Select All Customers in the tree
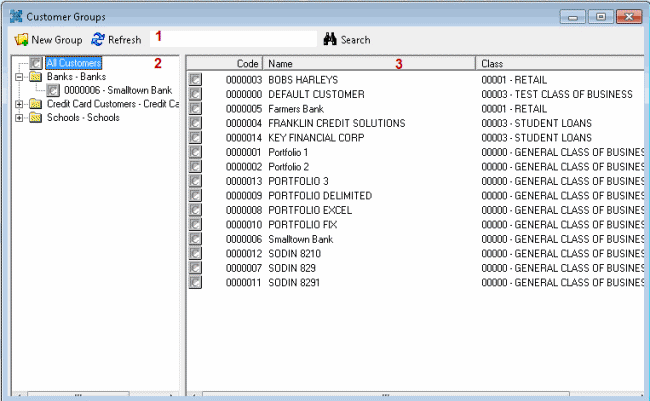The image size is (650, 401). point(73,63)
